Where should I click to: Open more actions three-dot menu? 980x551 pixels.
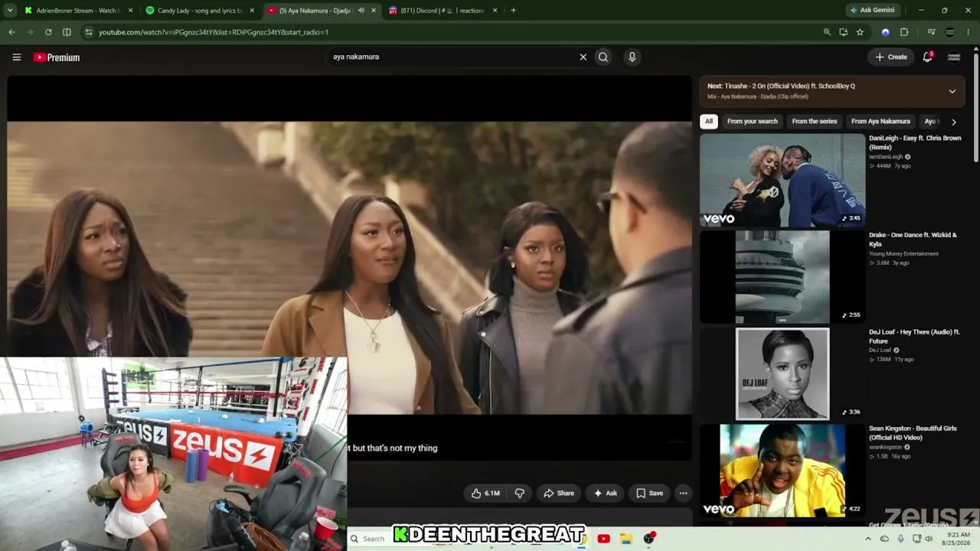683,493
